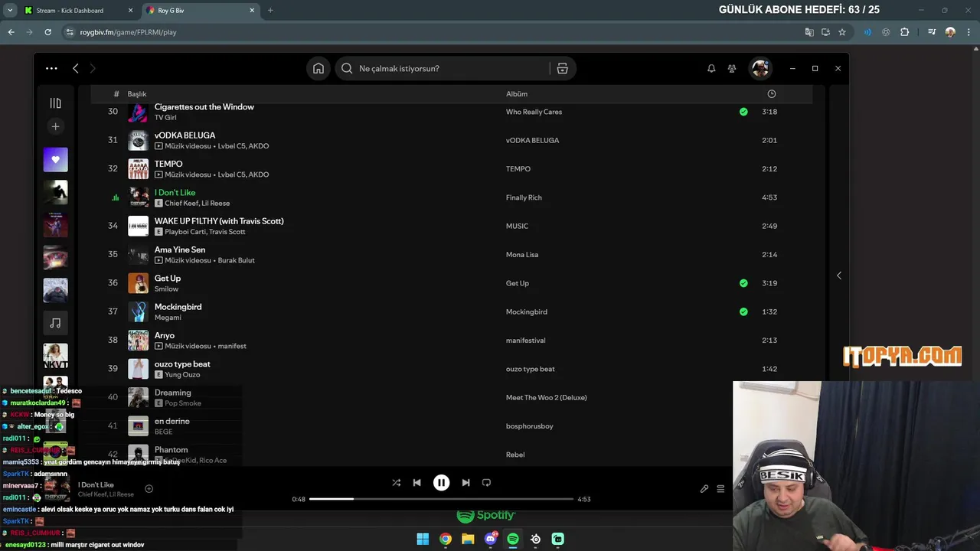Create new playlist with plus icon
The image size is (980, 551).
coord(55,126)
